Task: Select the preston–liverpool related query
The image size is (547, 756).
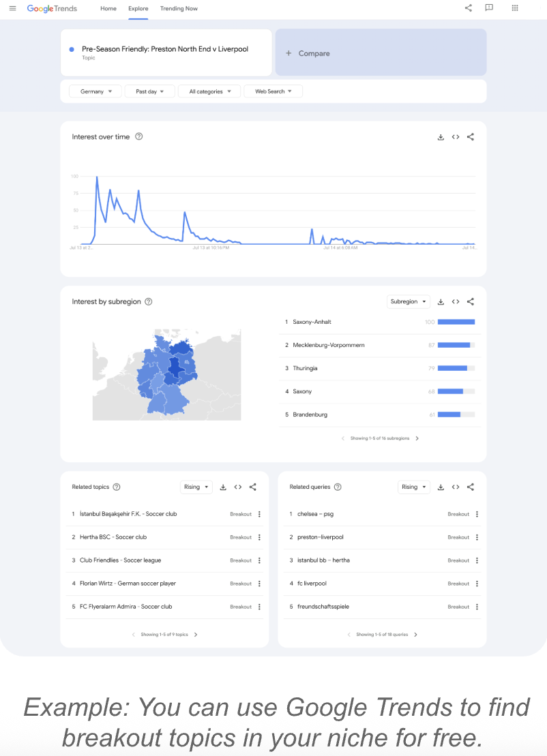Action: coord(321,537)
